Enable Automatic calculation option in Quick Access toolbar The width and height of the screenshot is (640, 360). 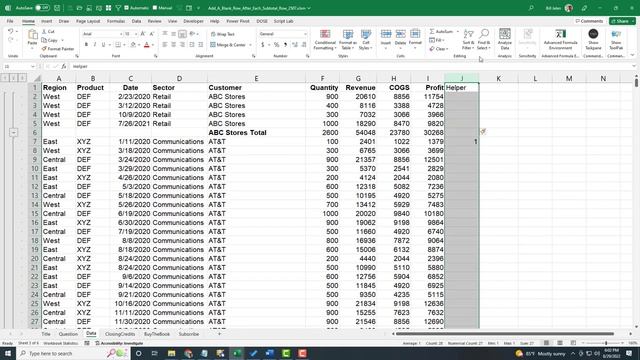136,8
